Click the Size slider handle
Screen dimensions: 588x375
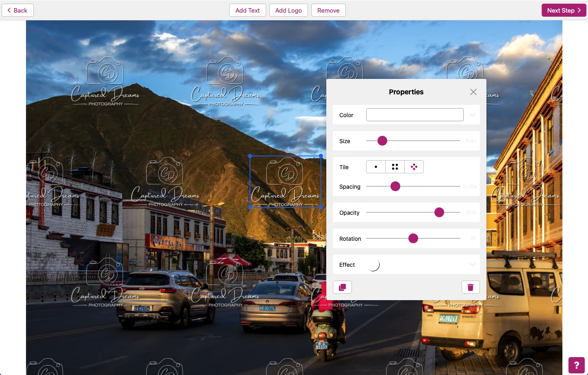point(382,141)
